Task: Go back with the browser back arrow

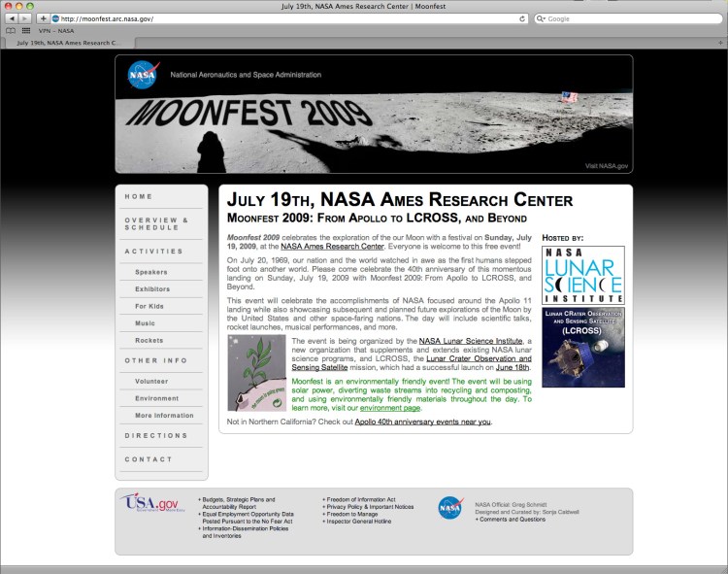Action: [x=12, y=18]
